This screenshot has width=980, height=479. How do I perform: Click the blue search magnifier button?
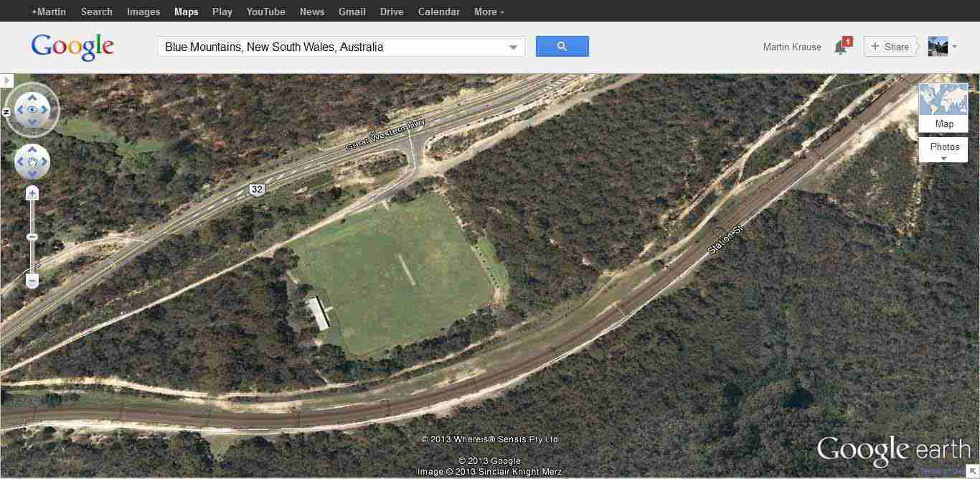pyautogui.click(x=562, y=47)
